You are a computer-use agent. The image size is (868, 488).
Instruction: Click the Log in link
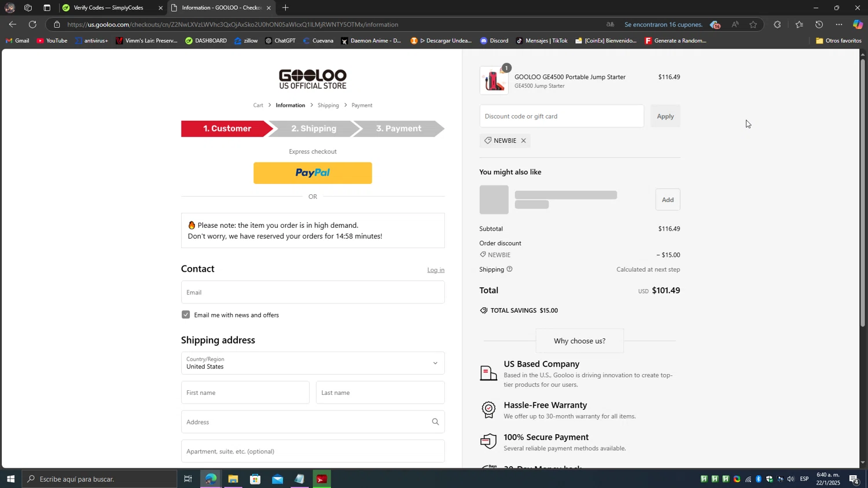[x=436, y=270]
